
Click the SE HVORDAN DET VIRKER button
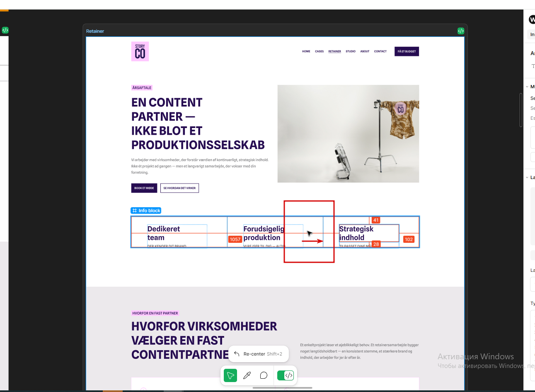(x=179, y=188)
